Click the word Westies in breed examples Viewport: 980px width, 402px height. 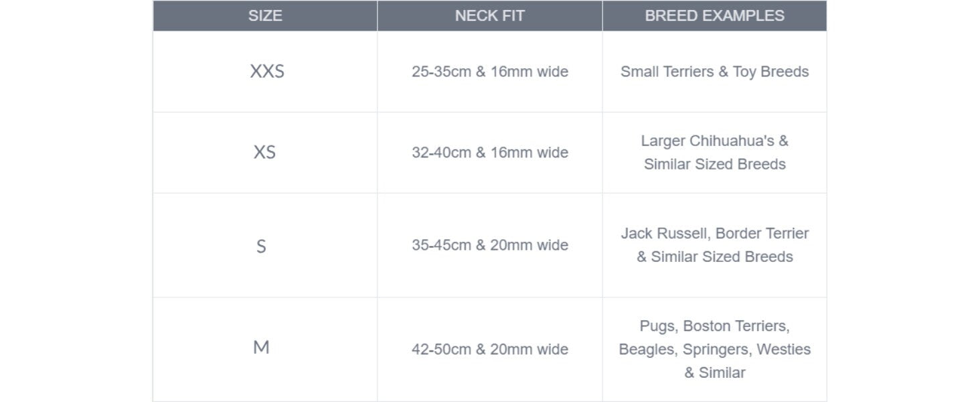click(x=783, y=349)
